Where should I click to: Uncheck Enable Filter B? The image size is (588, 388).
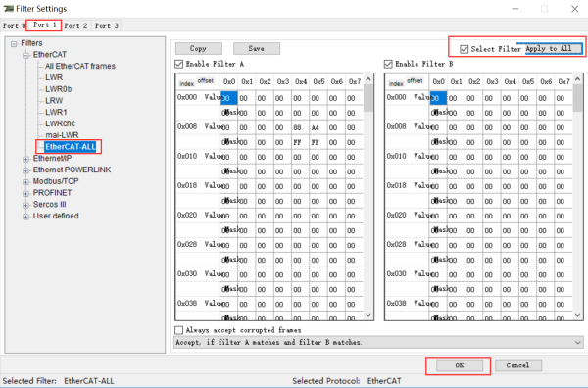(x=388, y=64)
